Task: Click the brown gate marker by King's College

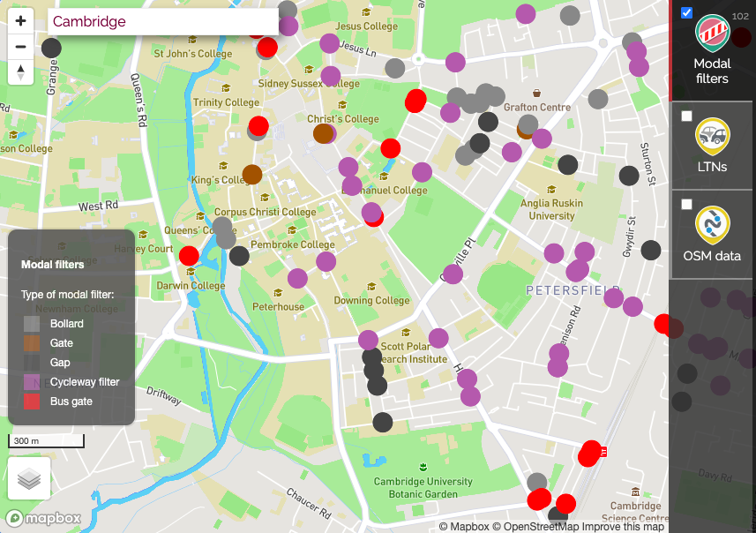Action: [252, 174]
